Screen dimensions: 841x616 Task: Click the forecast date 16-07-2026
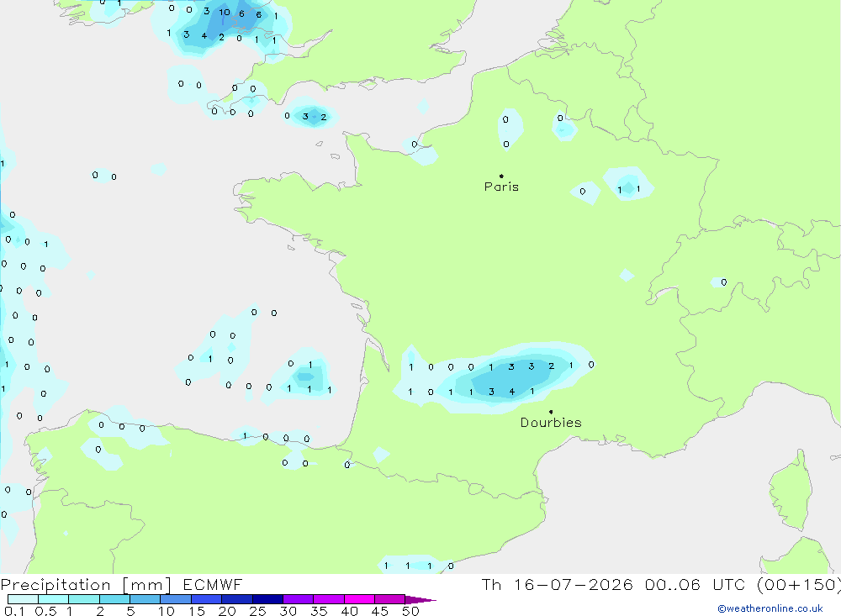tap(573, 584)
